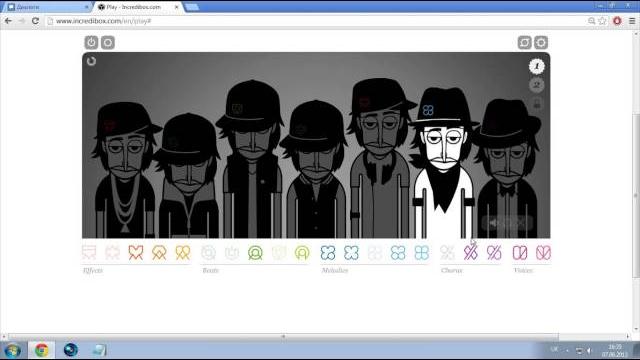Open the settings gear above the stage

tap(541, 42)
